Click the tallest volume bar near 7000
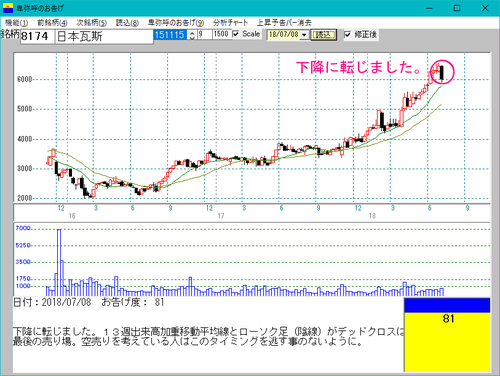The width and height of the screenshot is (500, 376). tap(59, 262)
